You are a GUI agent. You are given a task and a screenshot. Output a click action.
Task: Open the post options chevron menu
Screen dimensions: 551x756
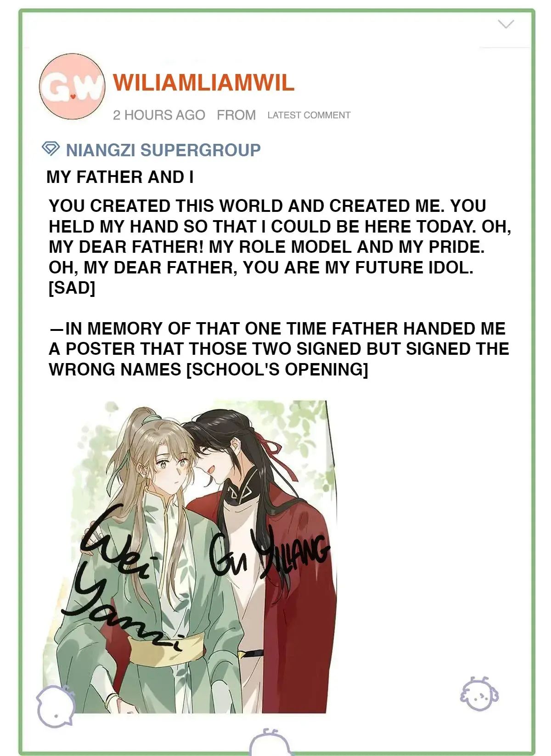click(x=506, y=24)
